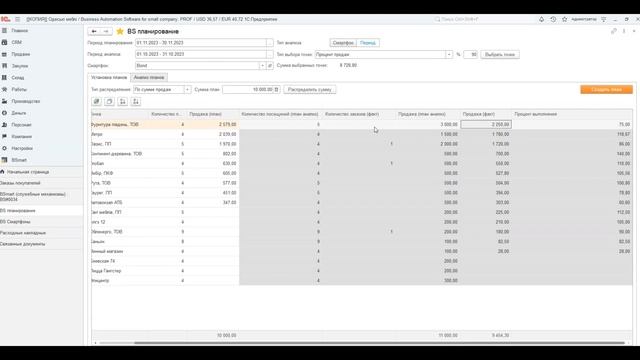The height and width of the screenshot is (360, 640).
Task: Open the selected Смартфон record icon
Action: coord(270,66)
